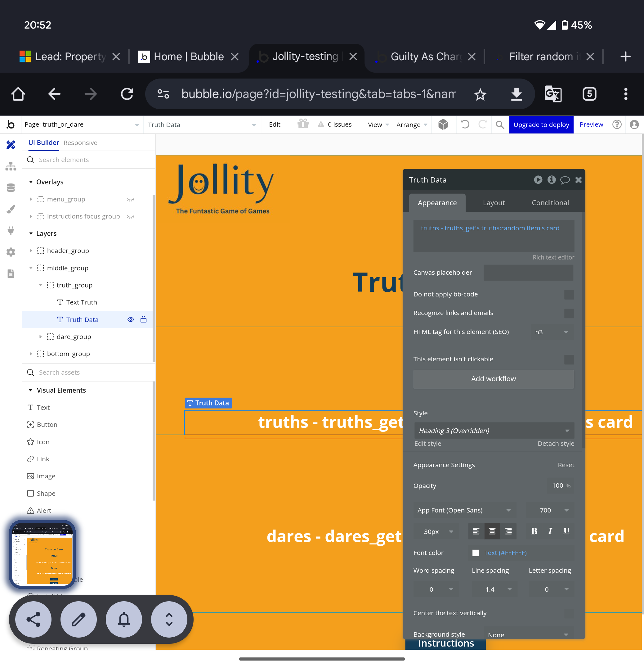This screenshot has height=668, width=644.
Task: Switch to the Responsive tab
Action: click(x=80, y=143)
